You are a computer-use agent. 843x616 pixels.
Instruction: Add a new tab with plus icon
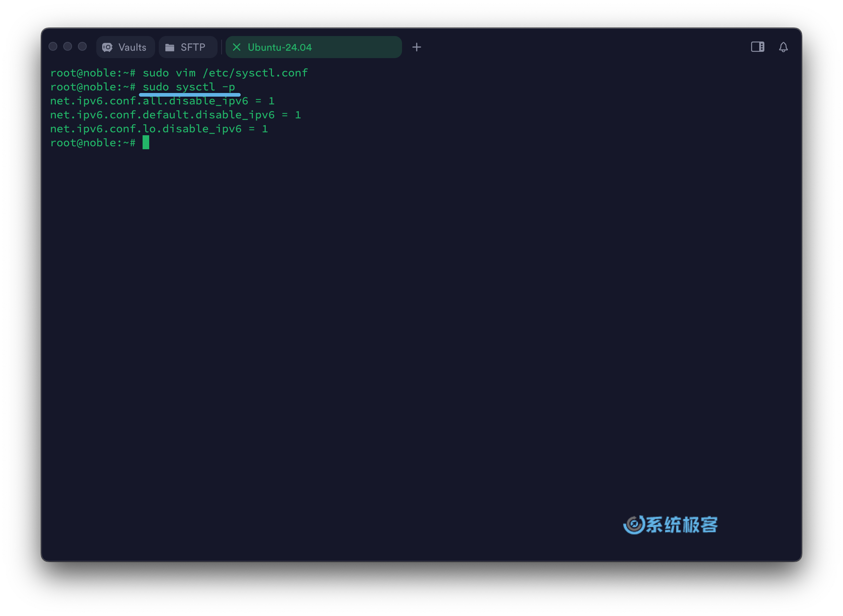pos(416,47)
